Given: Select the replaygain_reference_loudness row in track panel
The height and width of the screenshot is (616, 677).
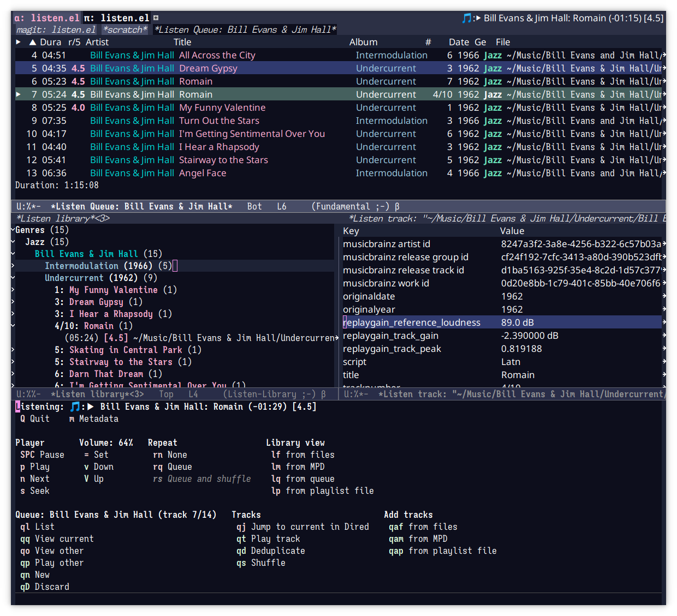Looking at the screenshot, I should (412, 322).
